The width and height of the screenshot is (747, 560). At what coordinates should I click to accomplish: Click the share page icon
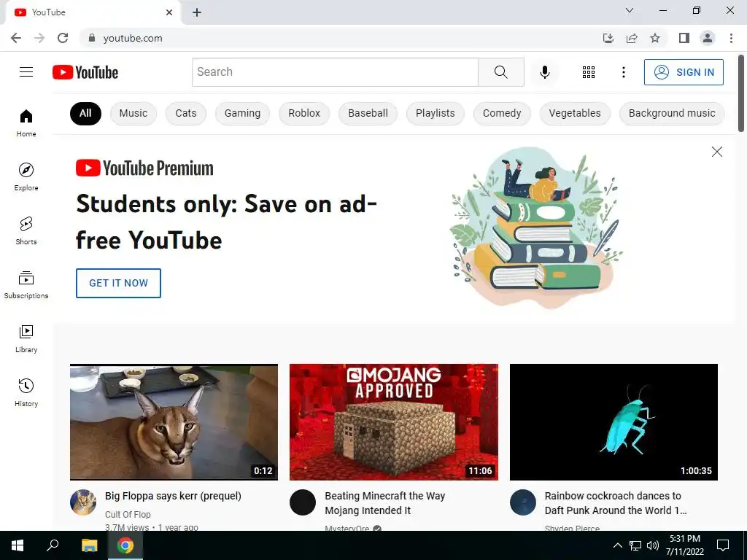(x=632, y=38)
